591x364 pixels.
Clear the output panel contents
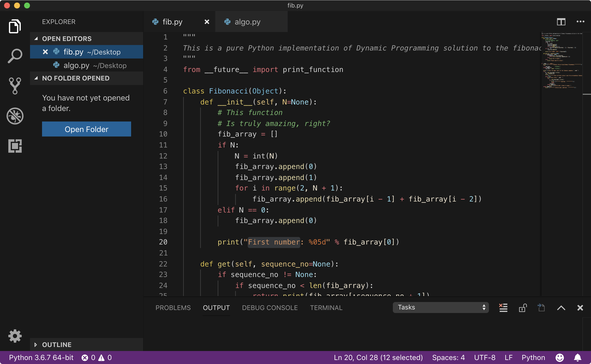pyautogui.click(x=503, y=307)
